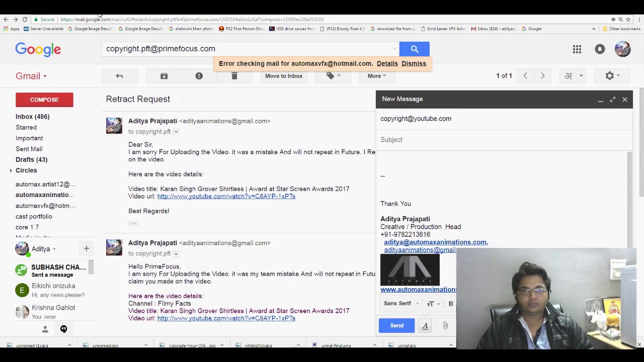Open chat with Krishna Gahlot
Screen dimensions: 644x362
[x=52, y=312]
